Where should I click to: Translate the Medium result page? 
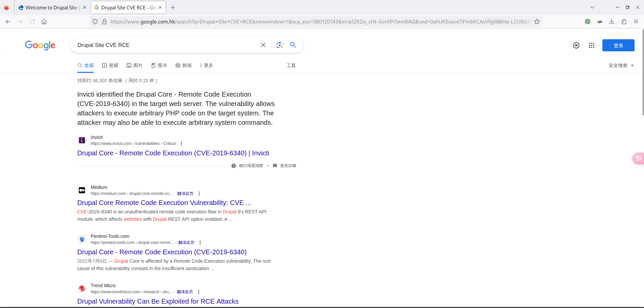(185, 194)
